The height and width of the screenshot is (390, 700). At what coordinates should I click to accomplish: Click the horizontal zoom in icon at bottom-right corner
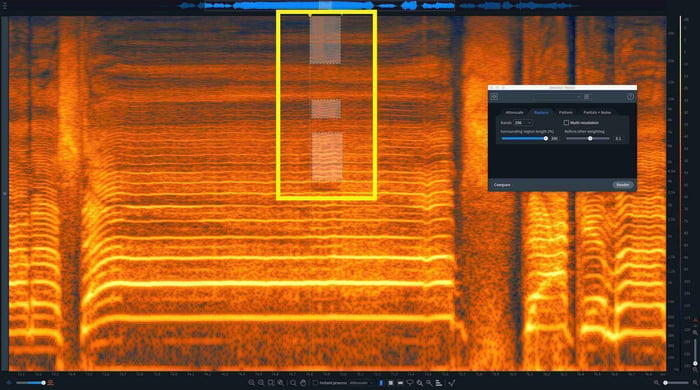pos(695,383)
